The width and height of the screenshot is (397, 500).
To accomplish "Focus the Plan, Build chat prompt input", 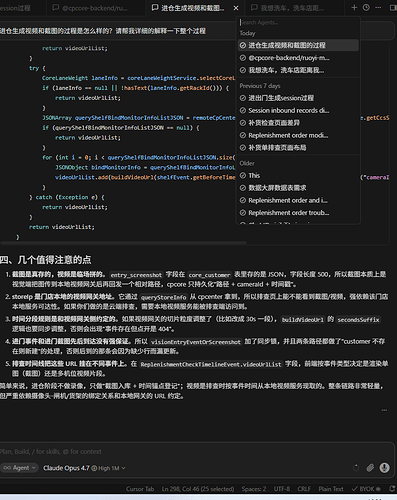I will click(197, 452).
